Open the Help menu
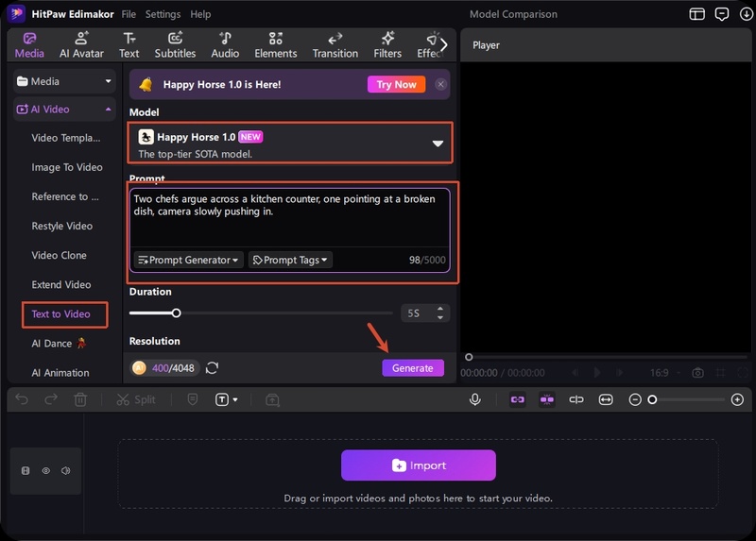The image size is (756, 541). click(x=200, y=14)
